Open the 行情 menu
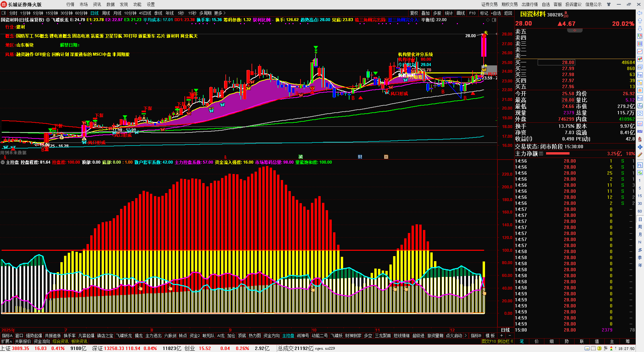The image size is (644, 352). [70, 4]
